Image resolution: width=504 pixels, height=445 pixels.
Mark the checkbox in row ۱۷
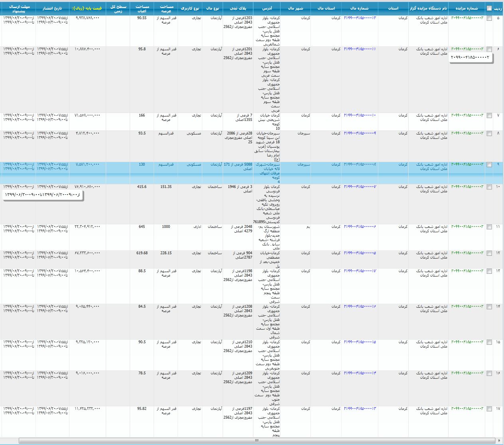(489, 409)
